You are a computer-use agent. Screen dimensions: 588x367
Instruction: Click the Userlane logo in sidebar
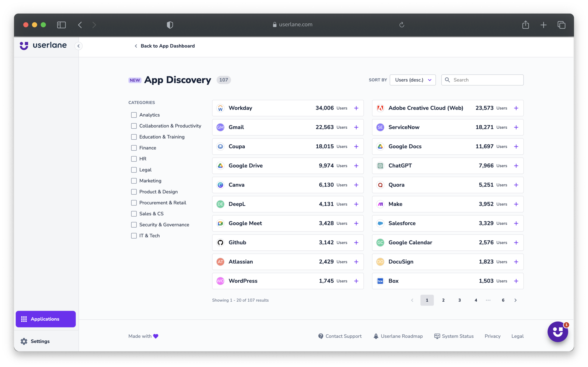click(43, 45)
